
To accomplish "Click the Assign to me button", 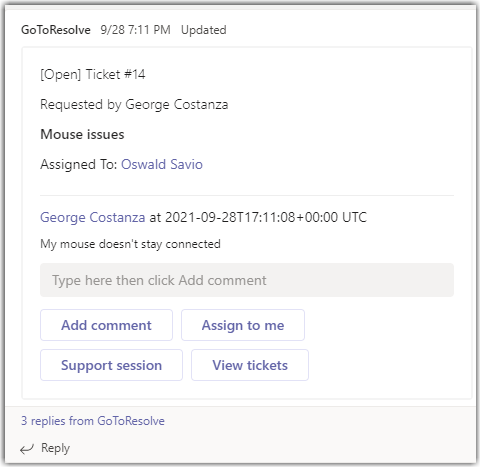I will (x=243, y=325).
